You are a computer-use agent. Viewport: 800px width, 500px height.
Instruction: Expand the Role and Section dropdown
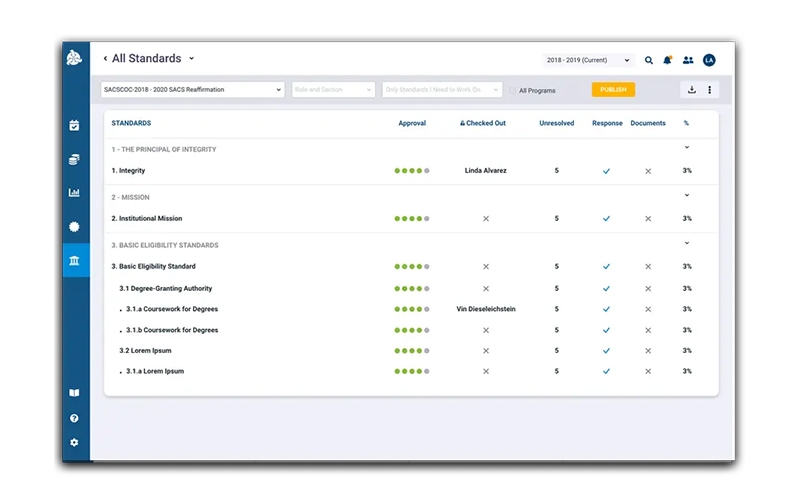pos(334,90)
